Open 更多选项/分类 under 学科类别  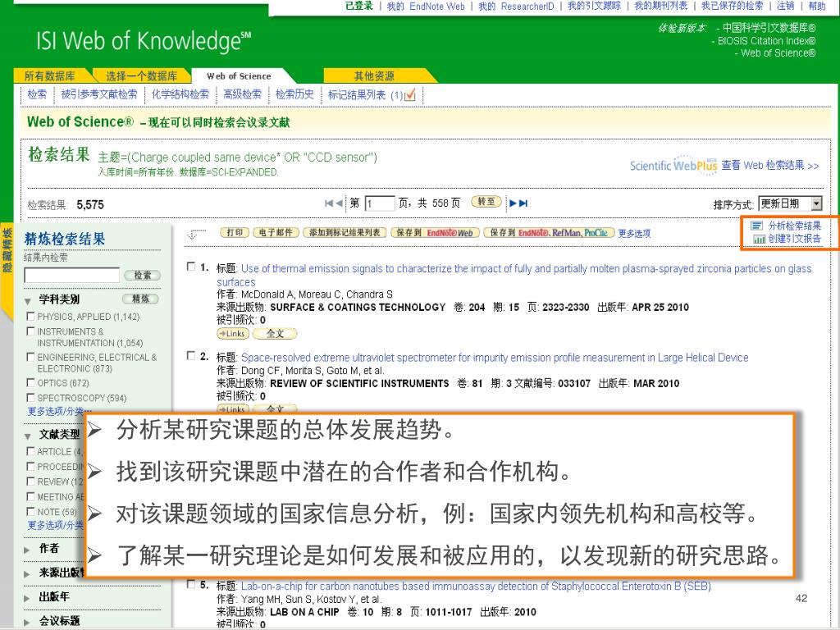(59, 412)
